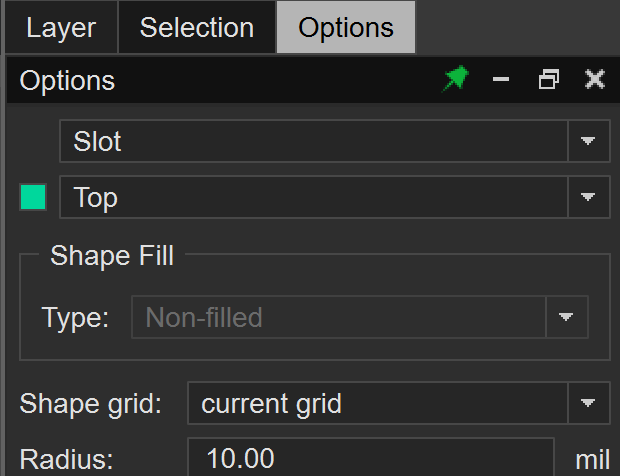
Task: Switch to the Layer tab
Action: point(61,28)
